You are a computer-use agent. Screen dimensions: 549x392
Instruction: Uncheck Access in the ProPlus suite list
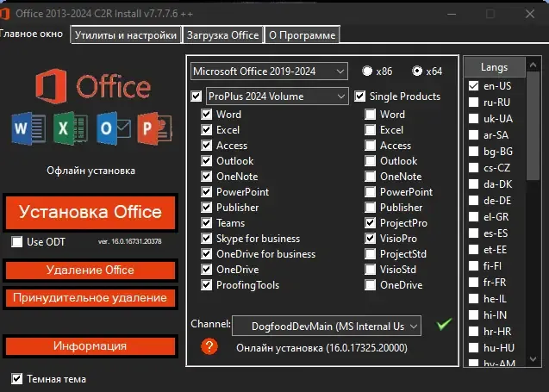point(207,146)
